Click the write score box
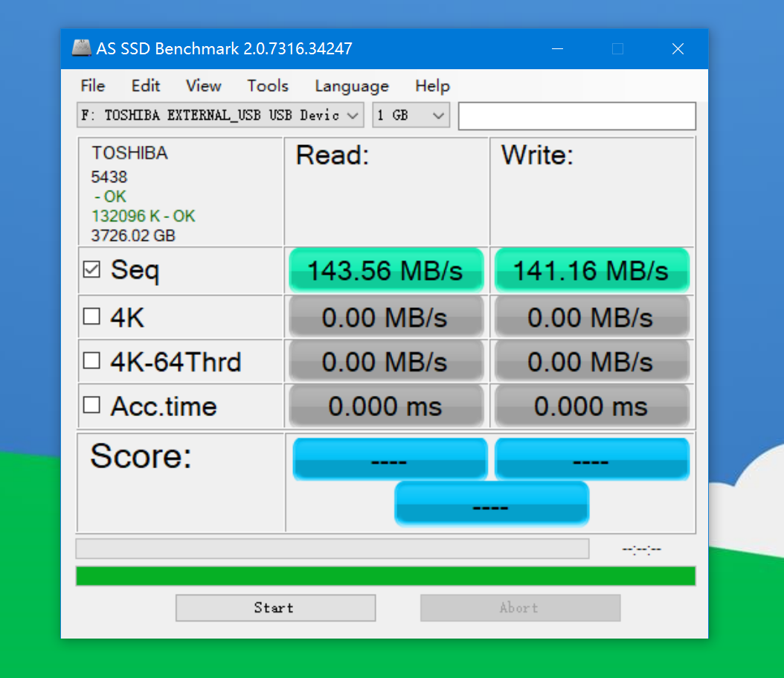 click(x=592, y=459)
